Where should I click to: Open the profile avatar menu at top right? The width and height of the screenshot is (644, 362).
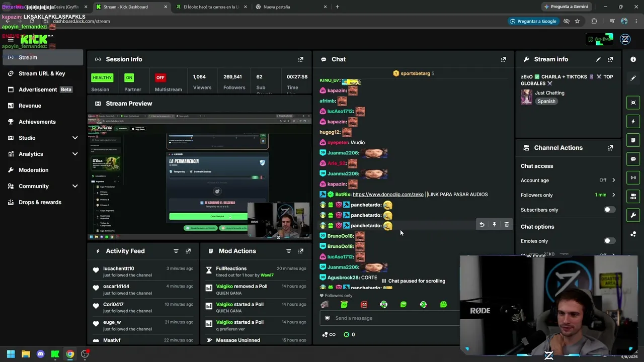(x=625, y=39)
